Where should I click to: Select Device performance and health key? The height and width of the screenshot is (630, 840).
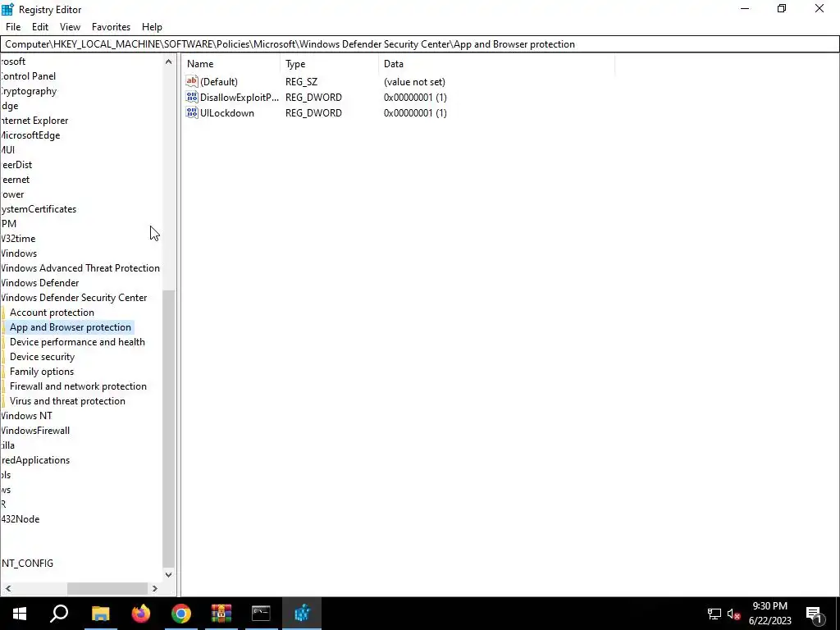click(77, 342)
